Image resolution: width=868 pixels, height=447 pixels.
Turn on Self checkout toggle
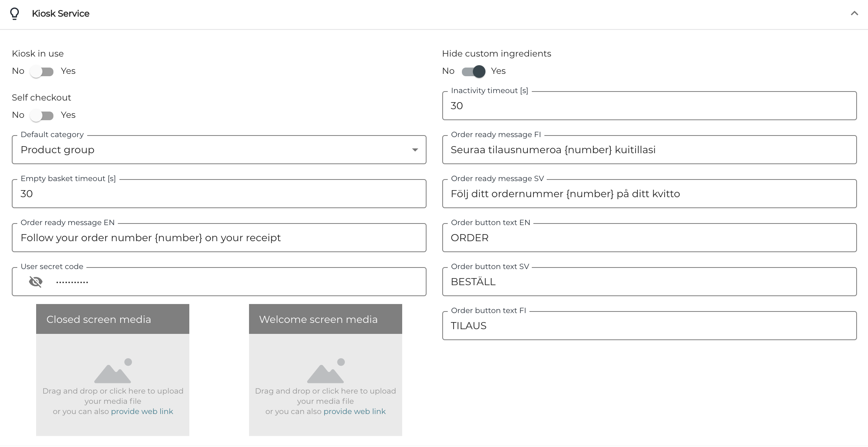pyautogui.click(x=42, y=115)
